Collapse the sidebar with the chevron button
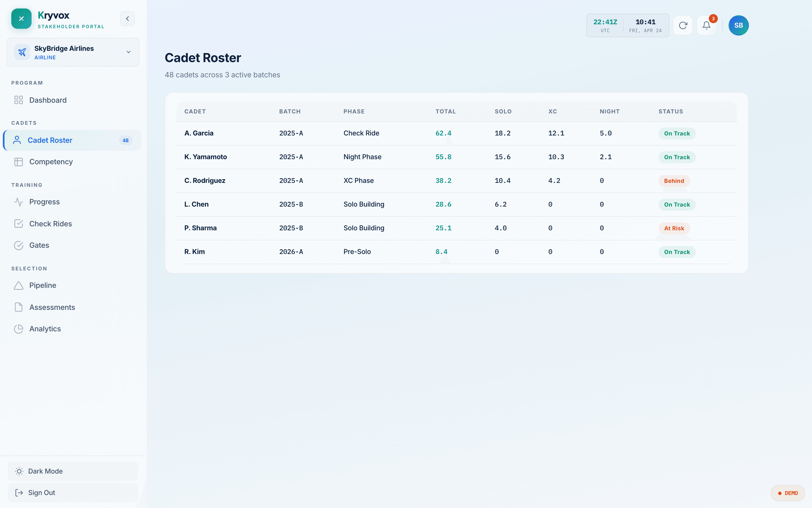 pos(127,19)
